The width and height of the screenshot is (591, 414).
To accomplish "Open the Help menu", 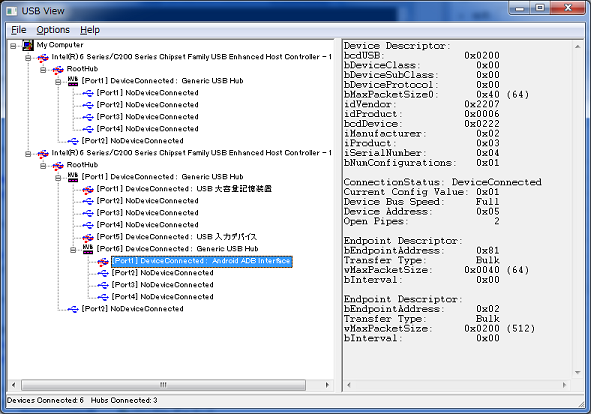I will 90,30.
